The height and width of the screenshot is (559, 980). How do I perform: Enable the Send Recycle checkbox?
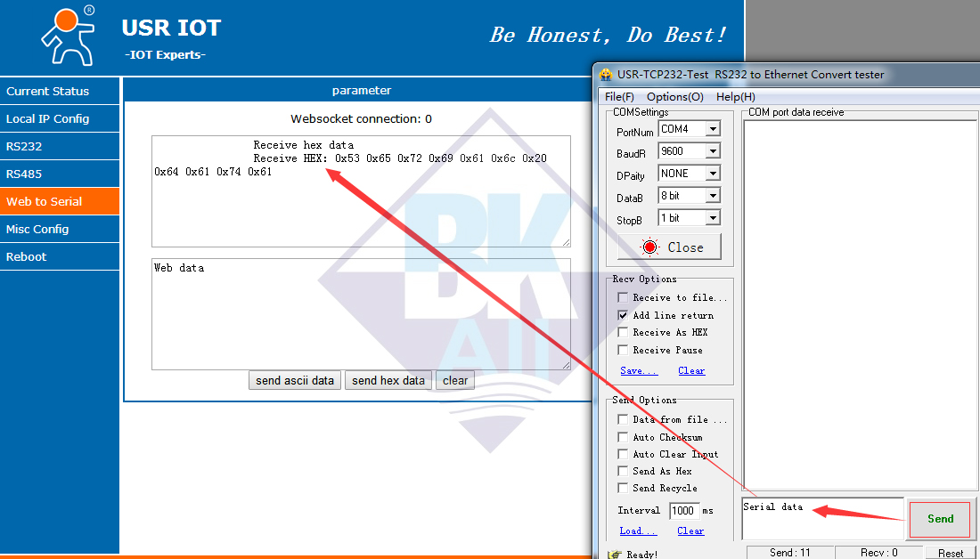tap(623, 488)
